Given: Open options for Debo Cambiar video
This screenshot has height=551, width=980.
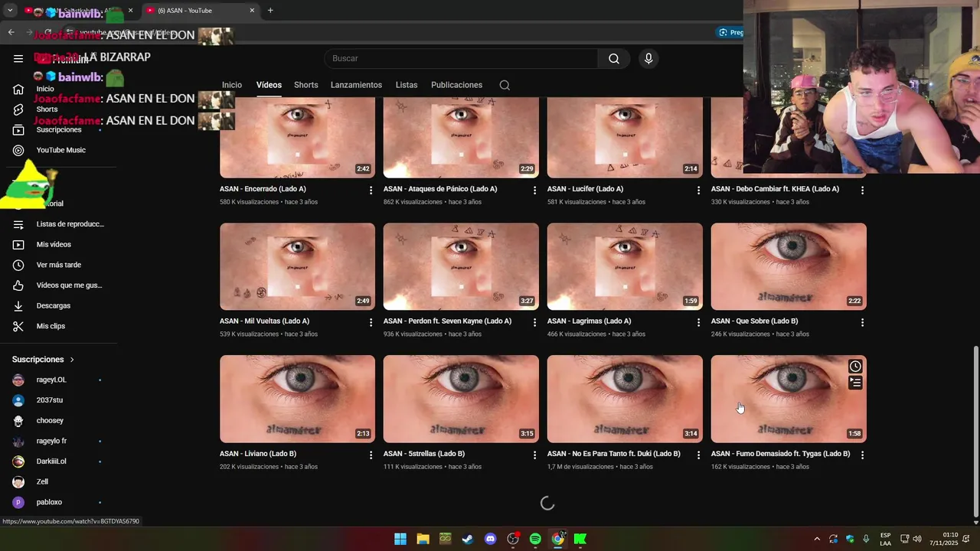Looking at the screenshot, I should pos(862,190).
